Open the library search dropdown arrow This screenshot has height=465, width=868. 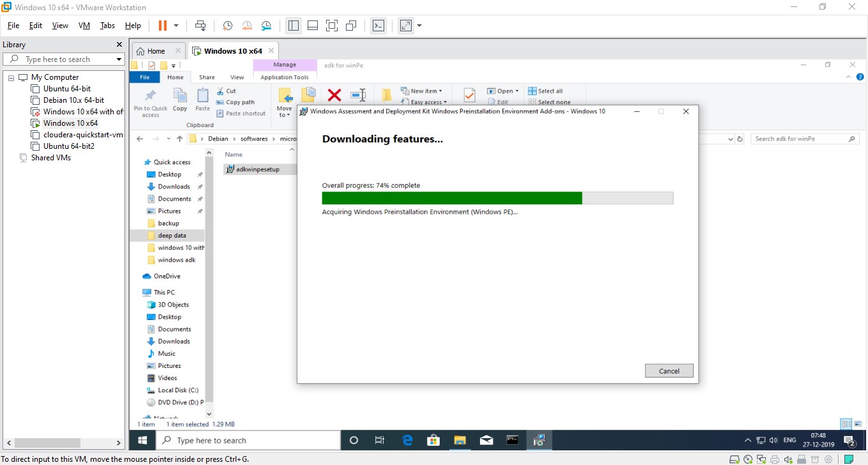tap(119, 59)
